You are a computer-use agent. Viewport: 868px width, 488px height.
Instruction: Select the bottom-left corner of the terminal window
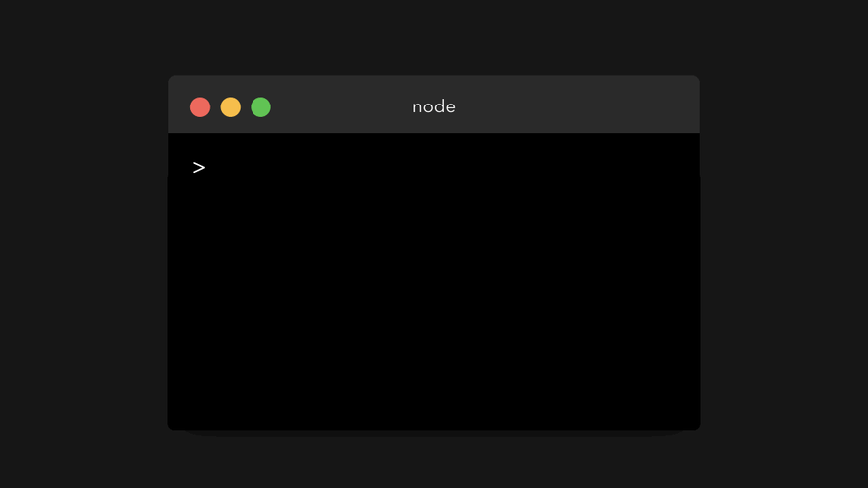(x=170, y=427)
